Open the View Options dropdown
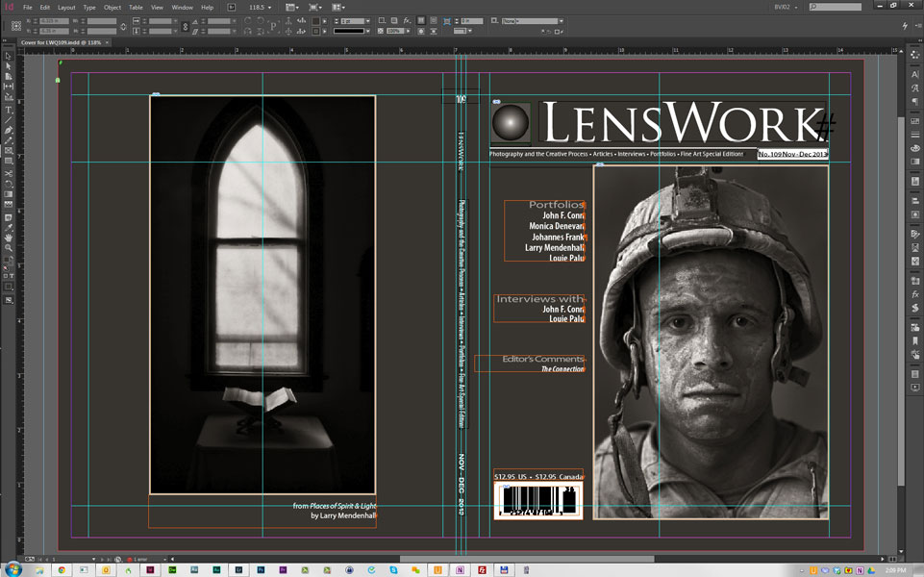Image resolution: width=924 pixels, height=577 pixels. tap(291, 7)
